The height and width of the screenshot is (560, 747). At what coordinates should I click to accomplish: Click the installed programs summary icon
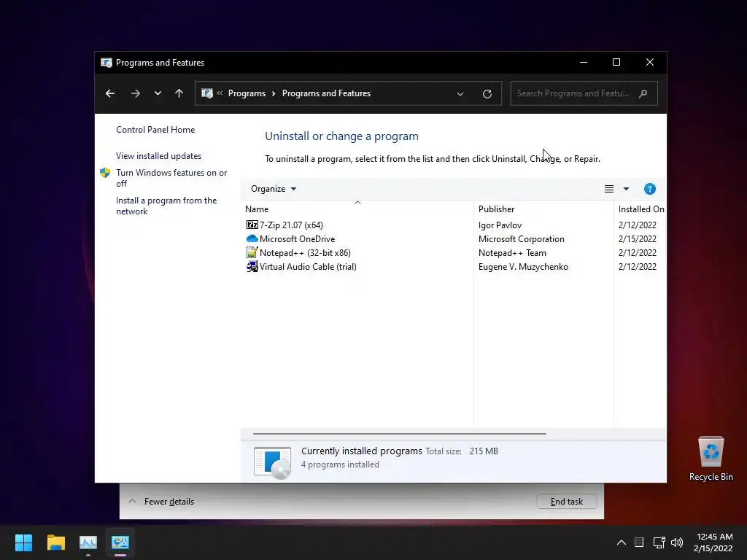coord(273,462)
